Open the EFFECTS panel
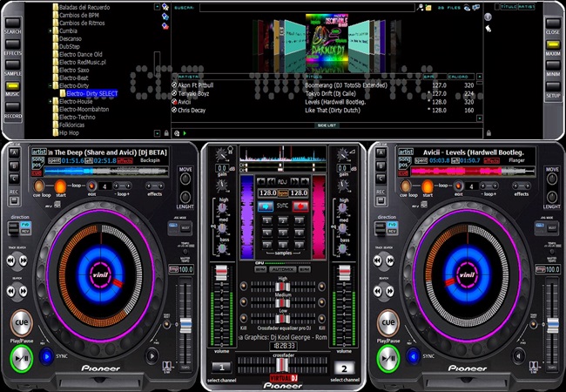Image resolution: width=566 pixels, height=392 pixels. 12,44
